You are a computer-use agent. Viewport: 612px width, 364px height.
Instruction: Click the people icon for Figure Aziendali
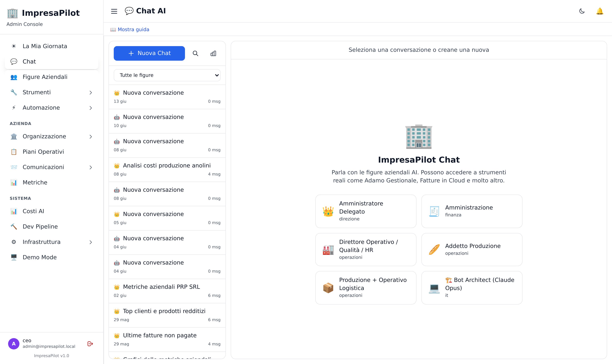(x=14, y=77)
